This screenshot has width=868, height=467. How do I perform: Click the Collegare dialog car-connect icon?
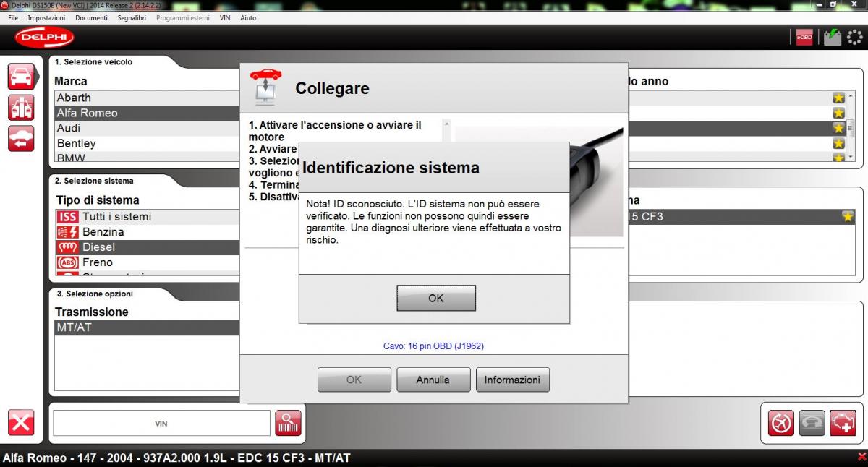[x=265, y=87]
